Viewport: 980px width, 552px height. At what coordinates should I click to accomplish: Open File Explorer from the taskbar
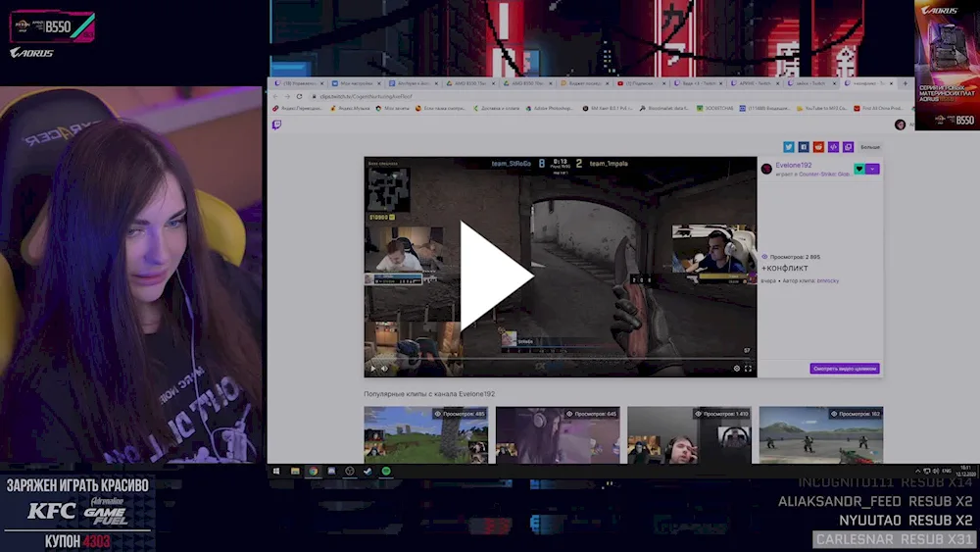click(295, 472)
